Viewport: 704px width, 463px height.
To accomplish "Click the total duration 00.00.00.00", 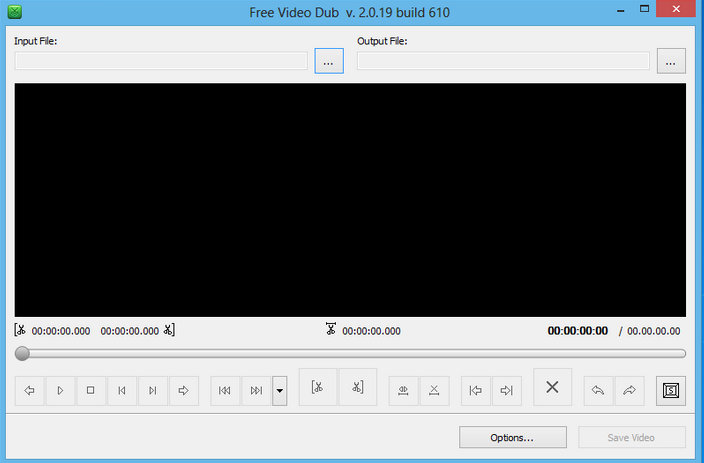I will tap(653, 331).
